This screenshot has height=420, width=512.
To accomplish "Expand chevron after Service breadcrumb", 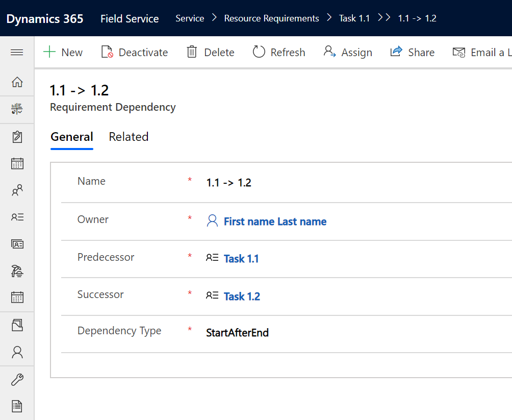I will 214,18.
